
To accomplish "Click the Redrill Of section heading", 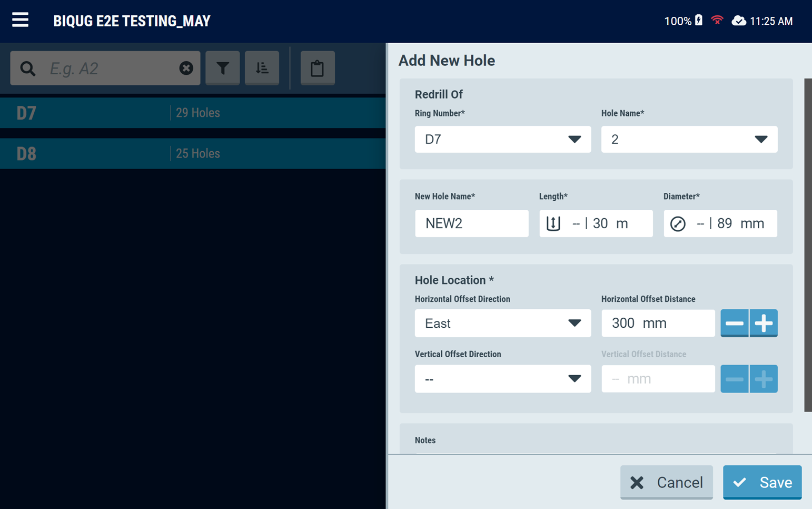I will (x=439, y=94).
